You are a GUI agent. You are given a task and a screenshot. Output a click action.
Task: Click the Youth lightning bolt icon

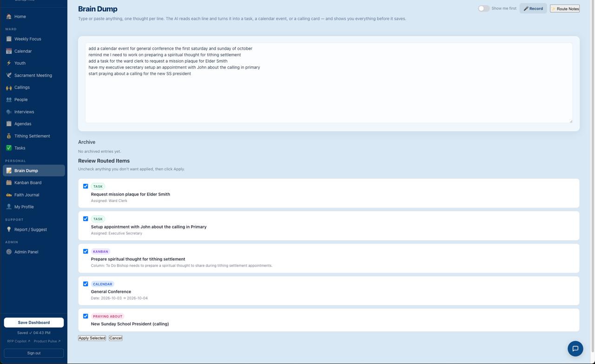coord(9,63)
